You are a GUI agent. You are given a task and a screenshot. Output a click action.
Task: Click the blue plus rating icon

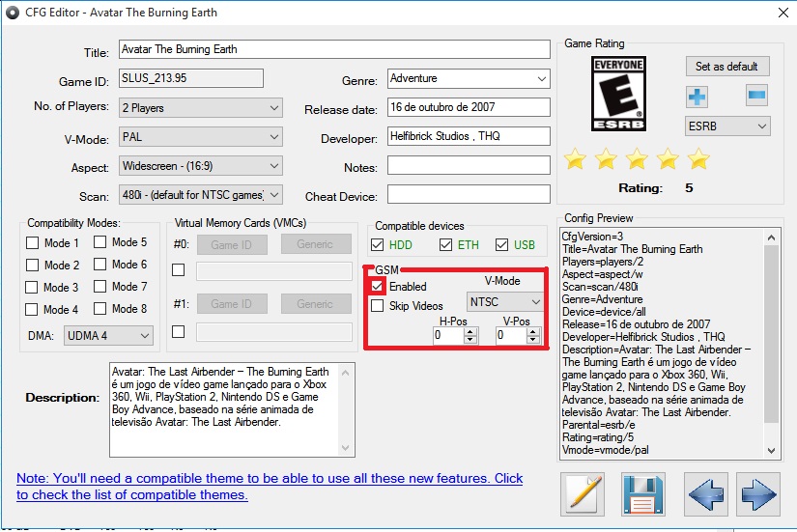tap(697, 97)
